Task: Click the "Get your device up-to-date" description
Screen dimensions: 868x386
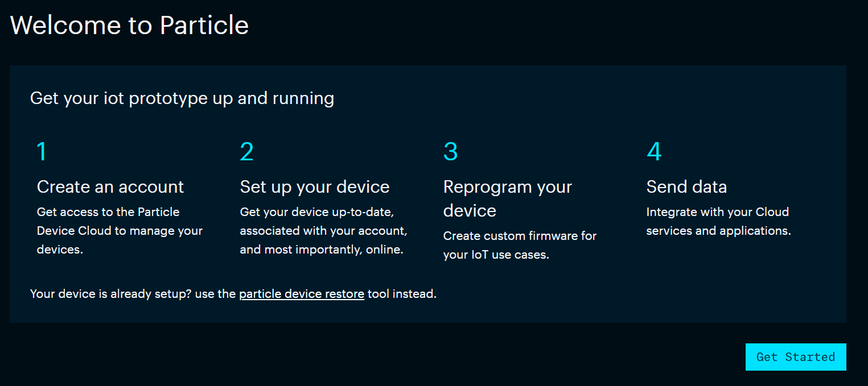Action: (x=323, y=231)
